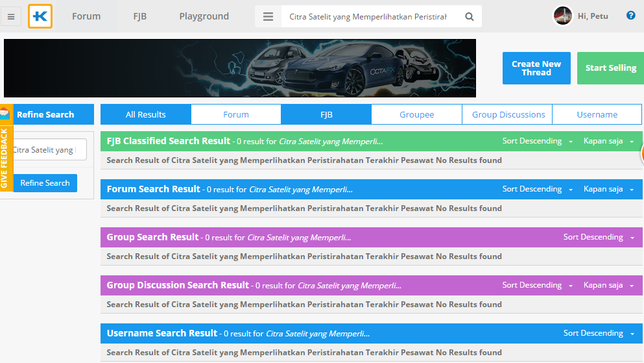Click inside the top search field
This screenshot has height=363, width=644.
coord(368,16)
